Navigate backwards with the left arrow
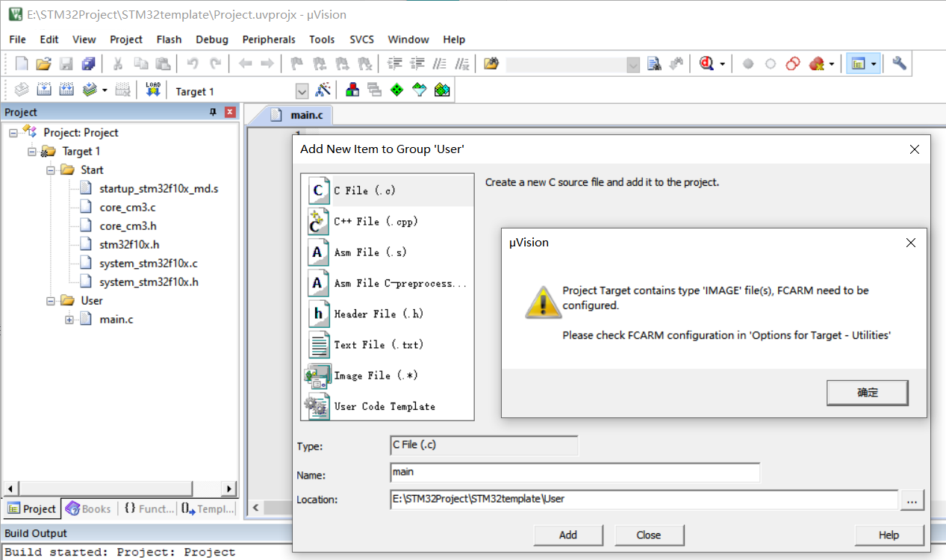Image resolution: width=946 pixels, height=560 pixels. coord(245,64)
